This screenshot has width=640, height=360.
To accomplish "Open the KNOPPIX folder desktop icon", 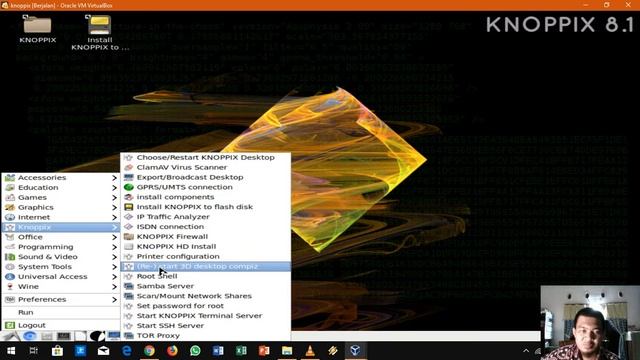I will coord(37,29).
